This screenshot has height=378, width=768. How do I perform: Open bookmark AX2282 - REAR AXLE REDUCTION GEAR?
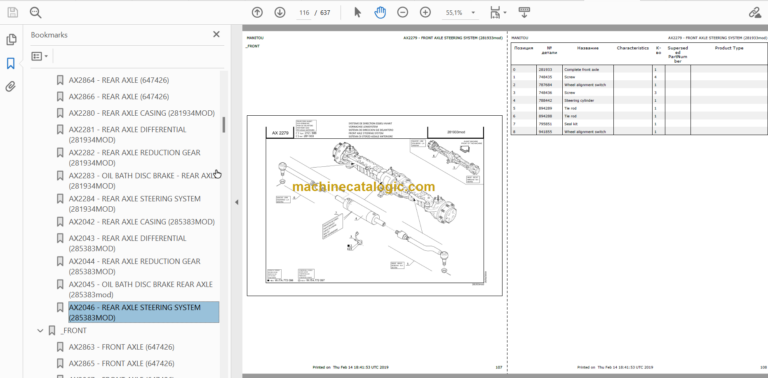tap(135, 158)
